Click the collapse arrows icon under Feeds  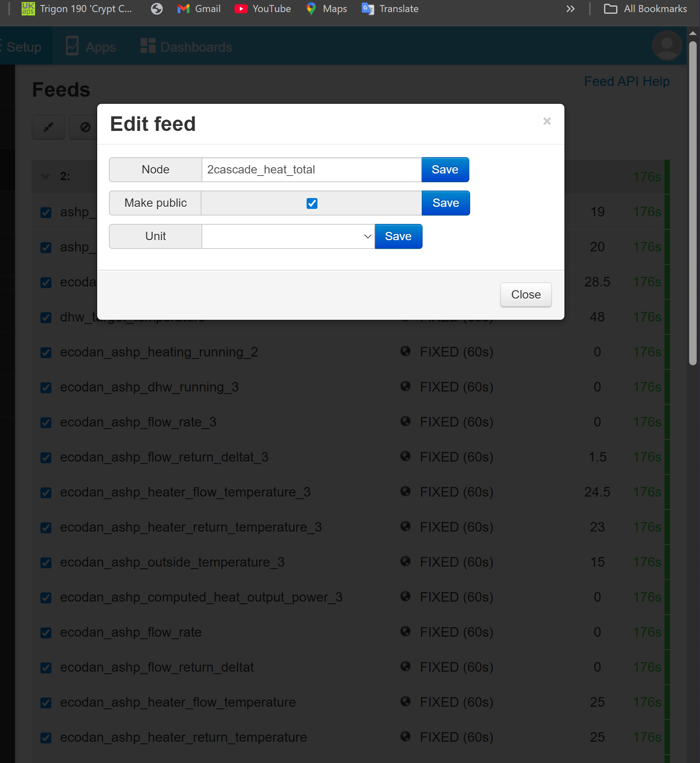coord(48,127)
